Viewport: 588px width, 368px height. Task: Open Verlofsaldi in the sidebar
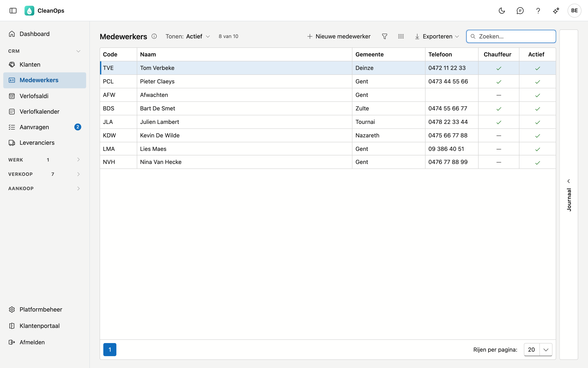pyautogui.click(x=45, y=96)
